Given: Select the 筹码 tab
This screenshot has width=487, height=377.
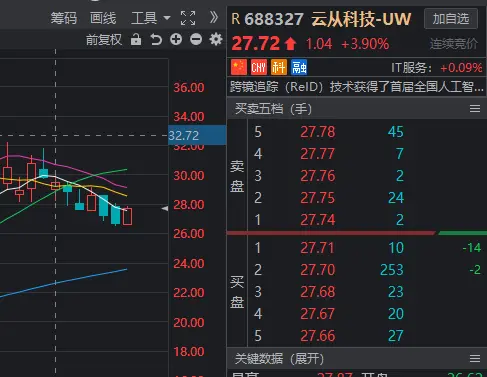Looking at the screenshot, I should [x=64, y=18].
